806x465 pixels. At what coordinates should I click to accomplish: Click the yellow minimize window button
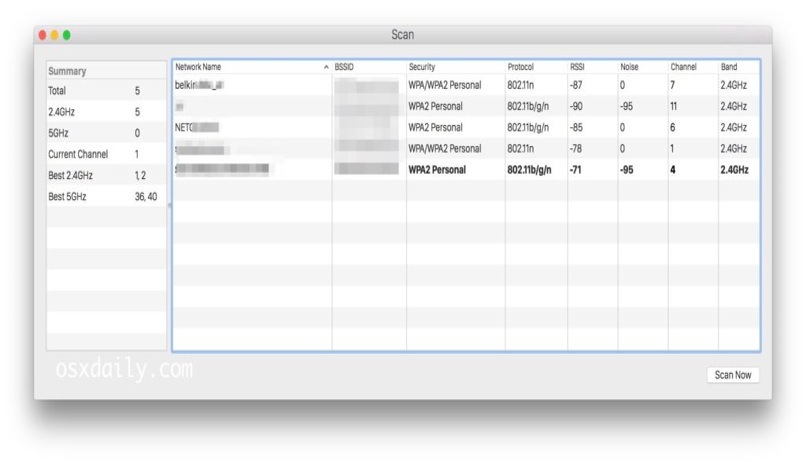tap(55, 35)
